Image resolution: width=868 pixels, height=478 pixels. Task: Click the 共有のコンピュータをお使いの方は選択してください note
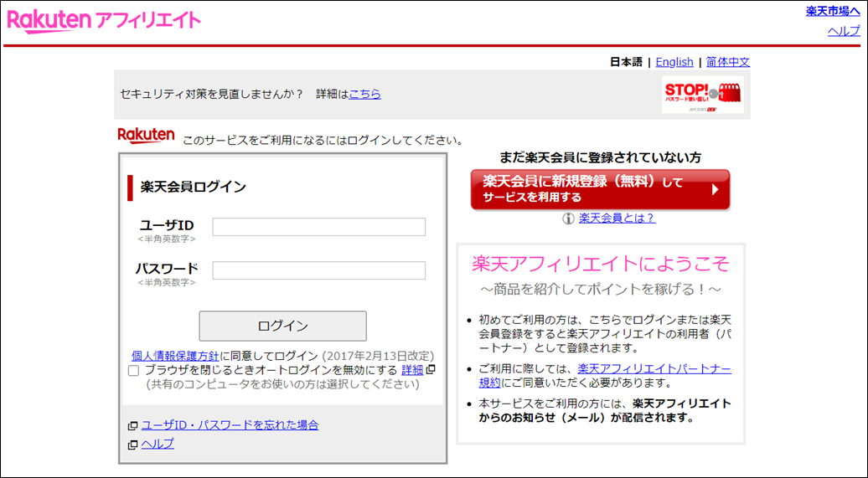coord(282,384)
